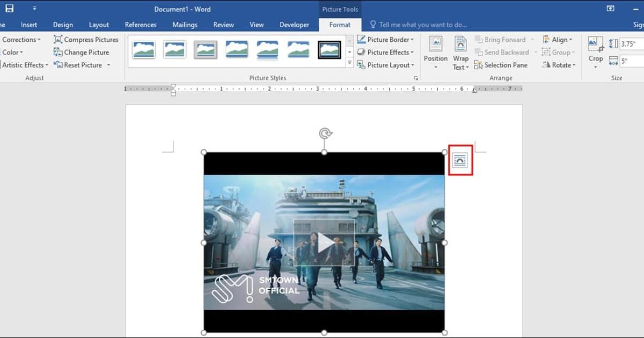The width and height of the screenshot is (644, 338).
Task: Switch to the Design tab
Action: point(63,25)
